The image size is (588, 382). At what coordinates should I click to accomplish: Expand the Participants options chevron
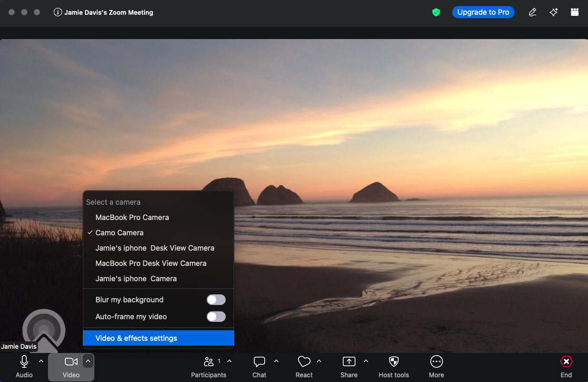[229, 361]
